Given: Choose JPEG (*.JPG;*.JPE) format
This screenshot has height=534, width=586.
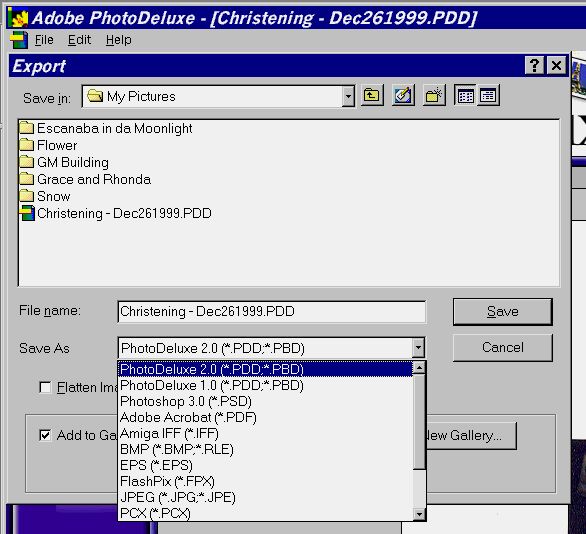Looking at the screenshot, I should (x=265, y=497).
